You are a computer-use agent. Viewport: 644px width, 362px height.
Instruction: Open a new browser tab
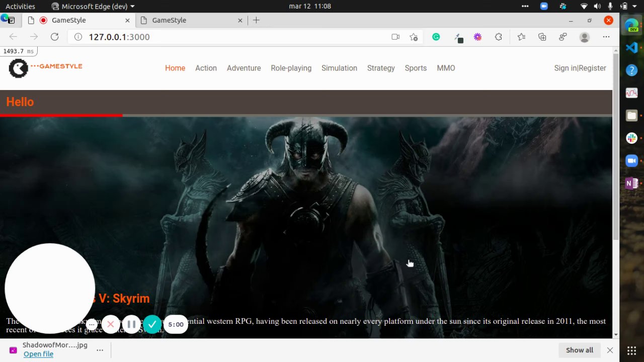click(x=256, y=20)
